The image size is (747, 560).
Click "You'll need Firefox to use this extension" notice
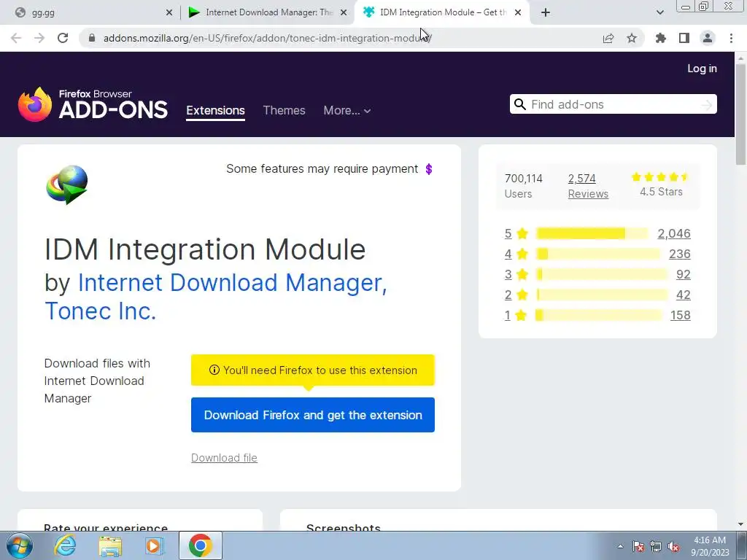point(312,370)
